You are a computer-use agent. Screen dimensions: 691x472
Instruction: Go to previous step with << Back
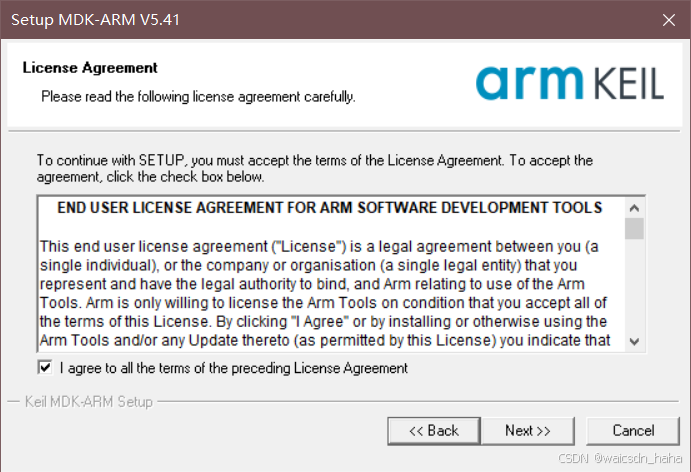[434, 431]
